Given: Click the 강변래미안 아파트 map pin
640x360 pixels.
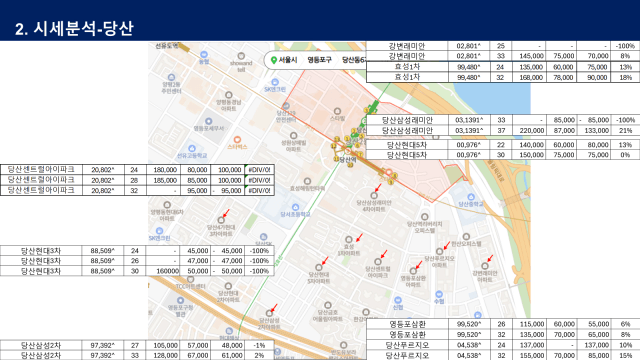Looking at the screenshot, I should (x=484, y=266).
